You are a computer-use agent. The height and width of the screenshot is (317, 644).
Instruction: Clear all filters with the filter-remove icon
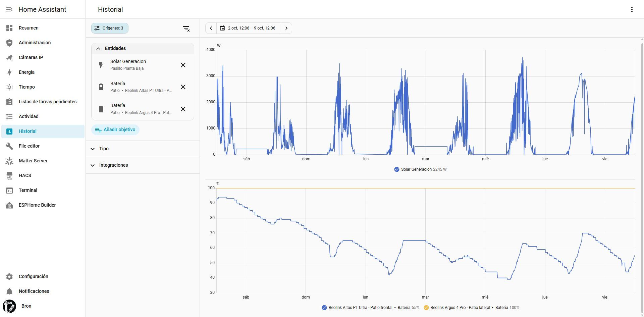(186, 29)
